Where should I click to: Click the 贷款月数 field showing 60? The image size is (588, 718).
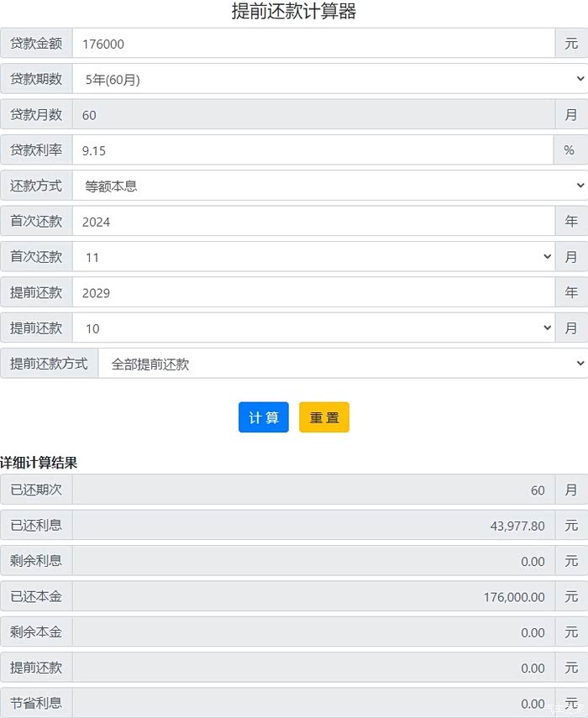point(313,115)
